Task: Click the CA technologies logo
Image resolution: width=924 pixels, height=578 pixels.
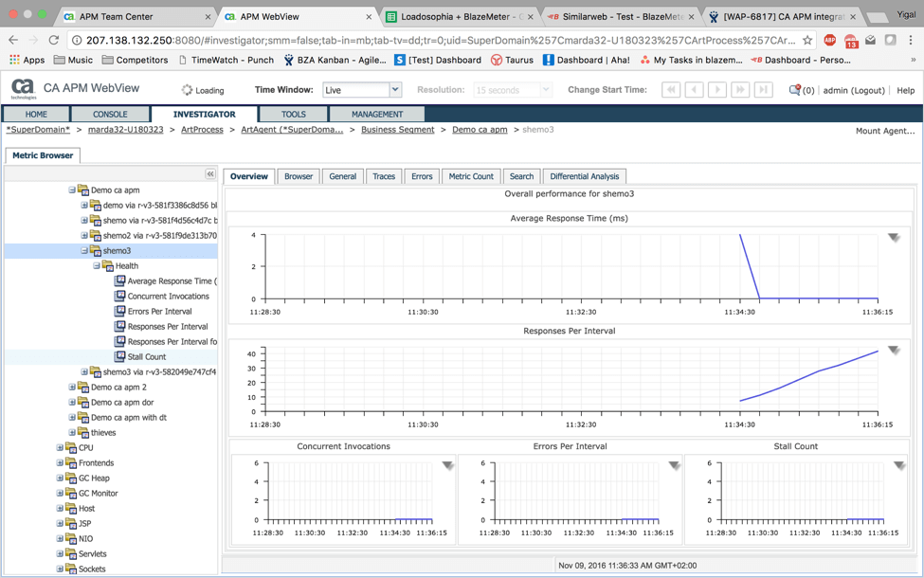Action: point(23,88)
